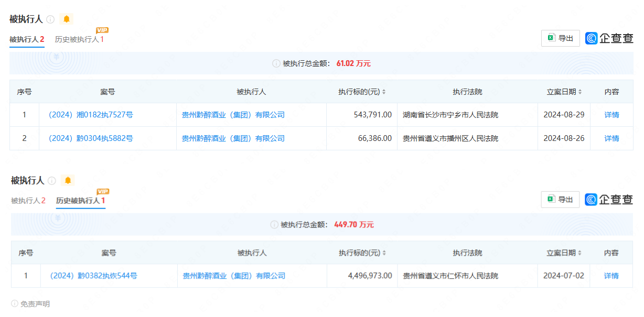644x317 pixels.
Task: Click the 企查查 logo in the lower section
Action: (609, 200)
